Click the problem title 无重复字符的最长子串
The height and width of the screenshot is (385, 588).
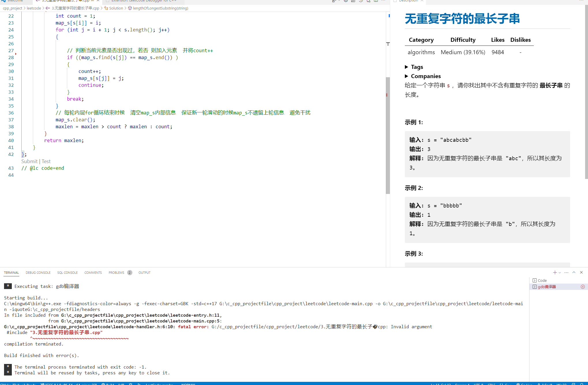(462, 19)
